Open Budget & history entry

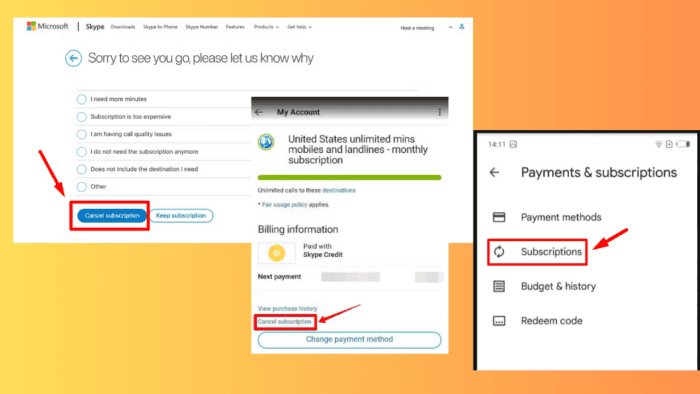tap(558, 286)
